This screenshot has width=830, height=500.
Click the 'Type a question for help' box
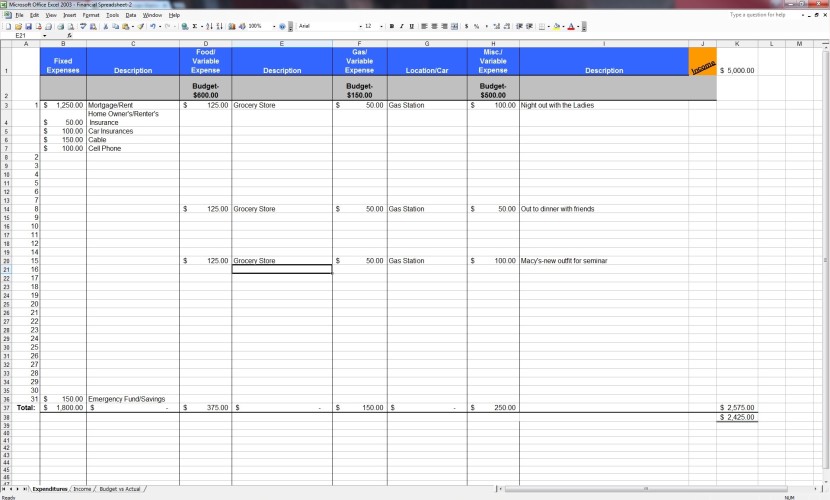(762, 15)
